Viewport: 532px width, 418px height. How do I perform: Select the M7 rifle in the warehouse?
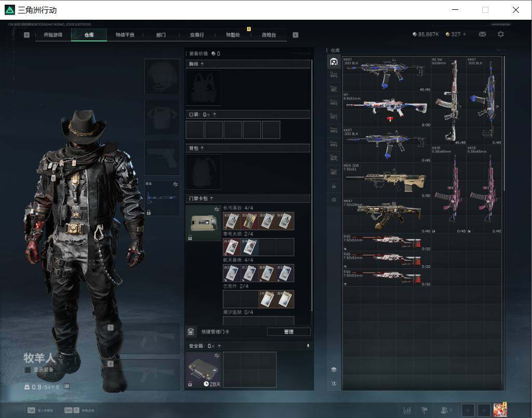pos(387,109)
